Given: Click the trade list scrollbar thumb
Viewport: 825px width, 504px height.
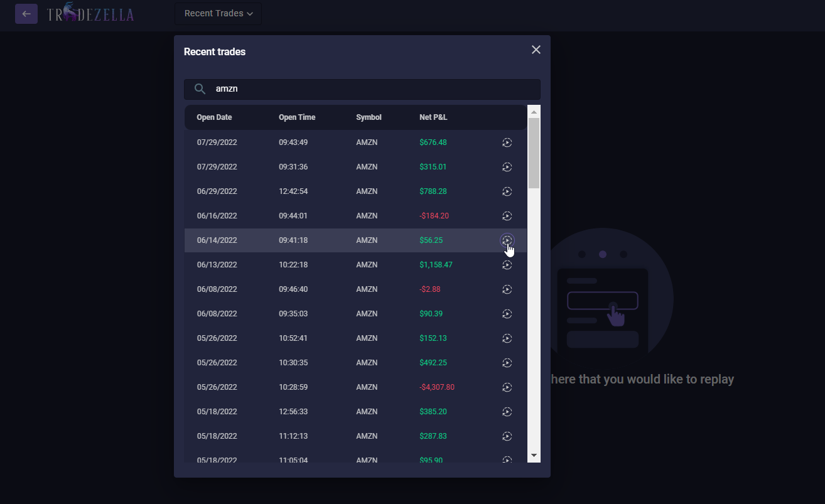Looking at the screenshot, I should click(x=534, y=153).
